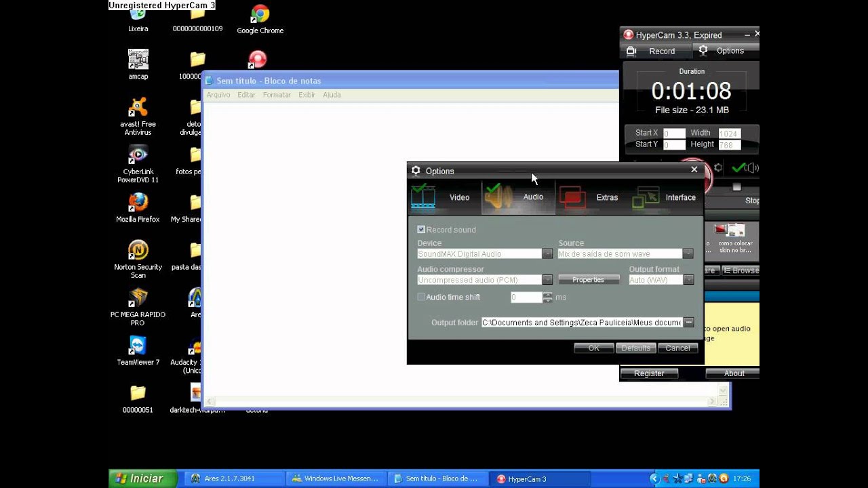Open the Record tab in HyperCam
This screenshot has height=488, width=868.
tap(655, 51)
